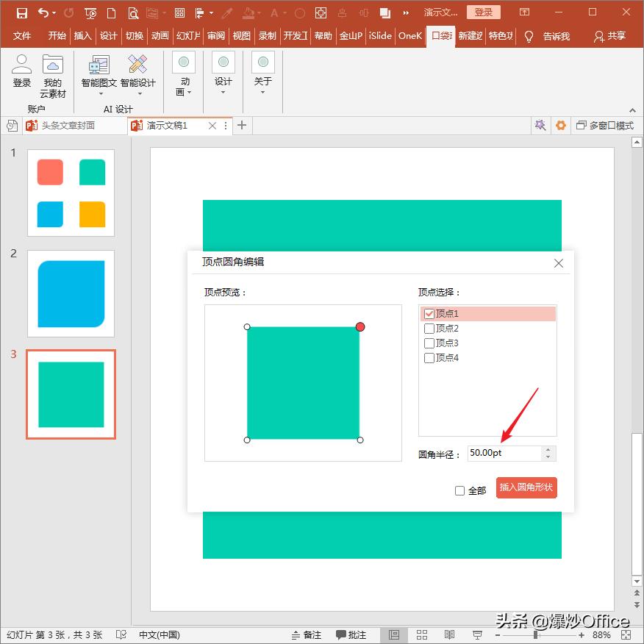Enable the 全部 checkbox
The height and width of the screenshot is (644, 644).
pos(460,491)
